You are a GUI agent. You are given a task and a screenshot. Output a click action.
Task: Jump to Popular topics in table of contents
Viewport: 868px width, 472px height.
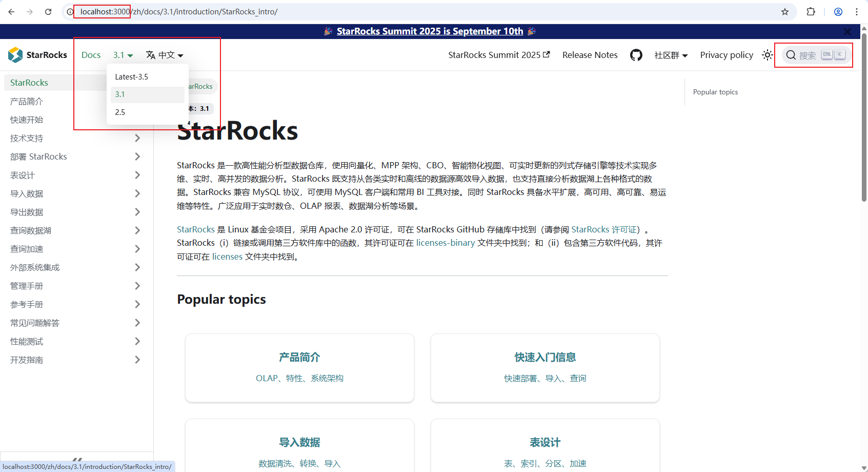(x=715, y=92)
